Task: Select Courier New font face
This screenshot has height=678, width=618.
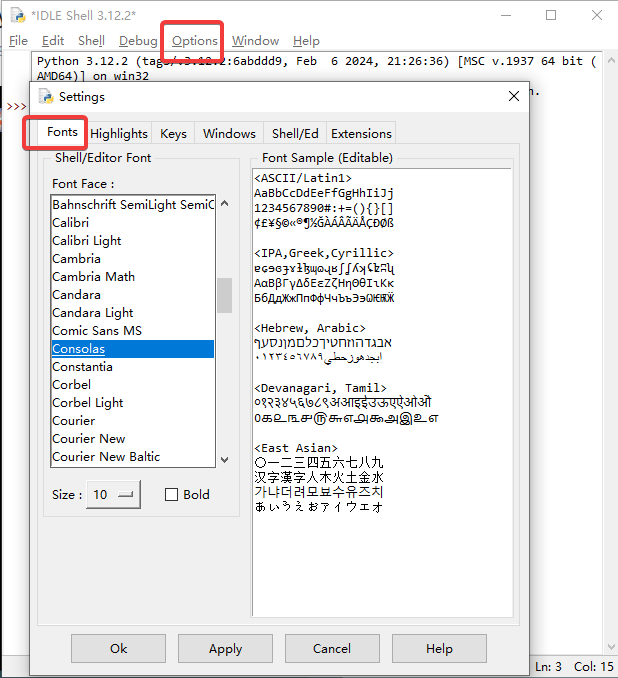Action: pos(133,439)
